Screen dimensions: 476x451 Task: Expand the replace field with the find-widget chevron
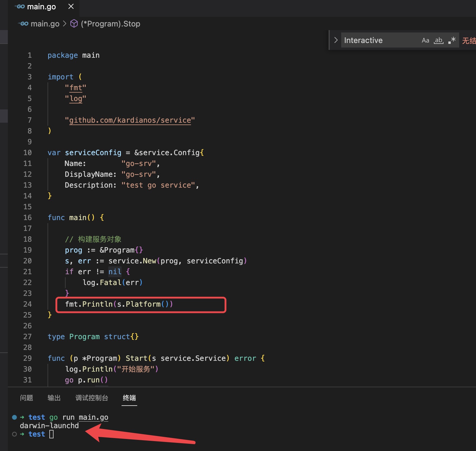[336, 40]
